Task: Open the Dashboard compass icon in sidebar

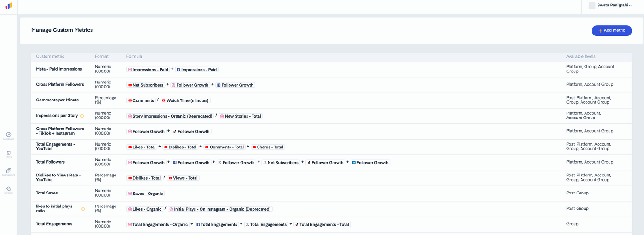Action: click(x=8, y=135)
